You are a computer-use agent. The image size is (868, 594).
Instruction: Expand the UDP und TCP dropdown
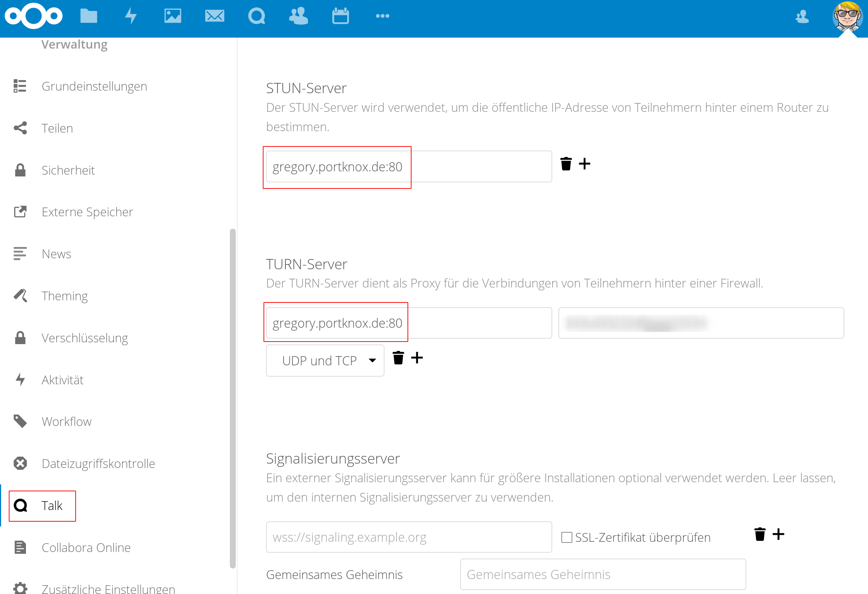(x=325, y=361)
